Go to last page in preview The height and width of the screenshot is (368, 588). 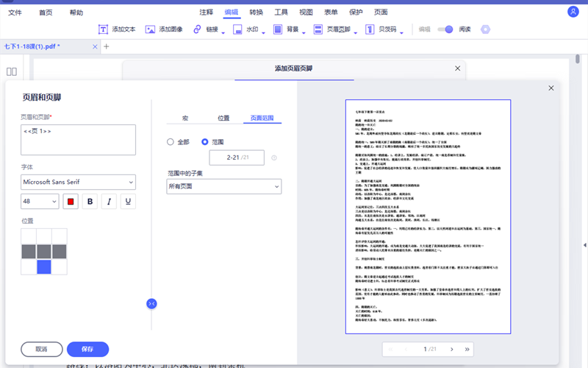(x=467, y=348)
